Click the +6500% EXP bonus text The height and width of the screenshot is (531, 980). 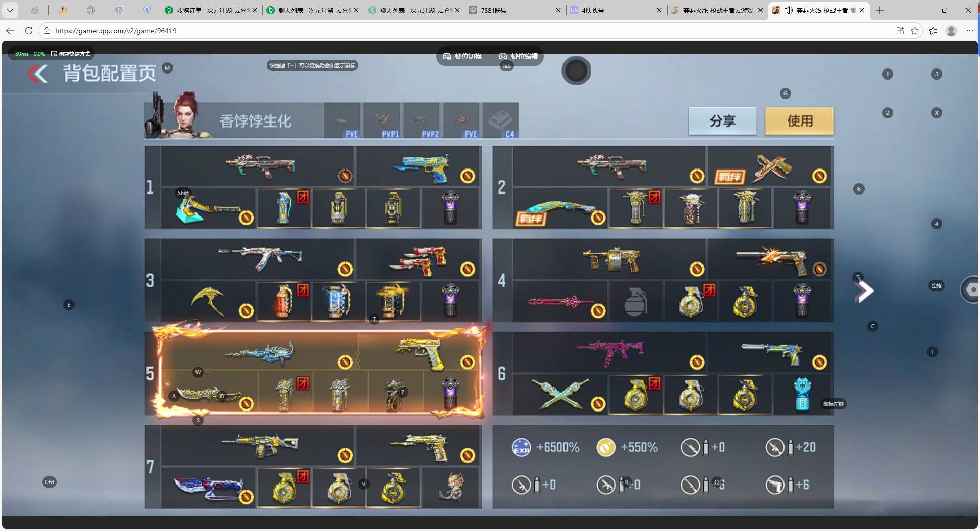(558, 448)
